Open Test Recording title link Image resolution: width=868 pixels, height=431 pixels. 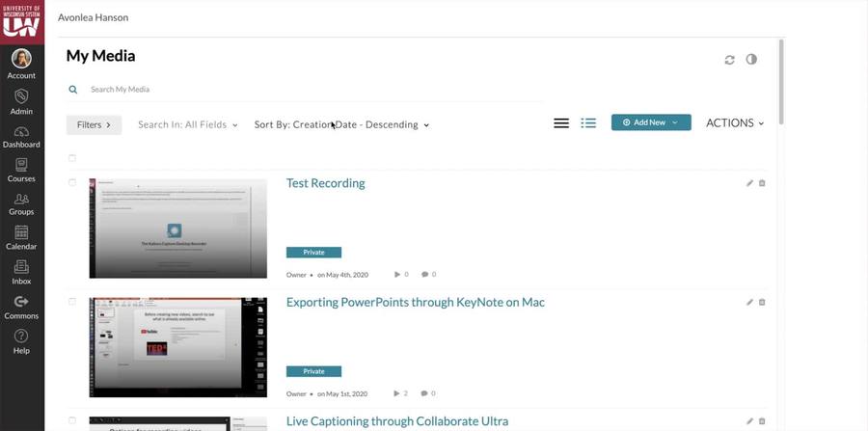pos(326,183)
